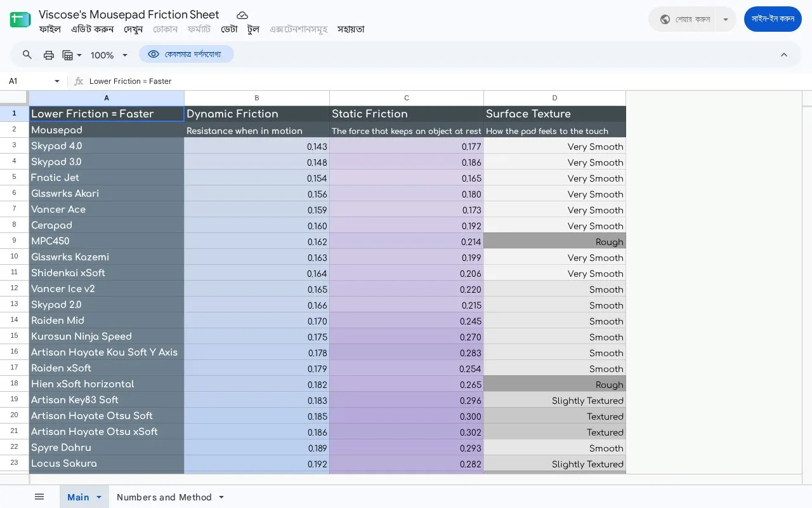Check the cloud document status icon

pos(242,15)
